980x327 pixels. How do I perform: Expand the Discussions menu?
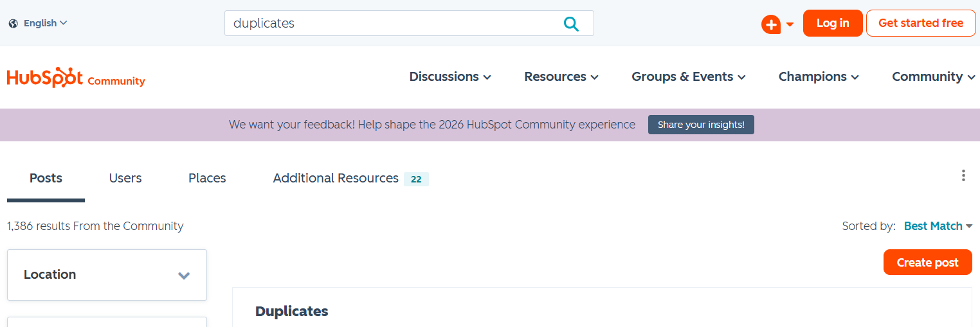pos(450,76)
